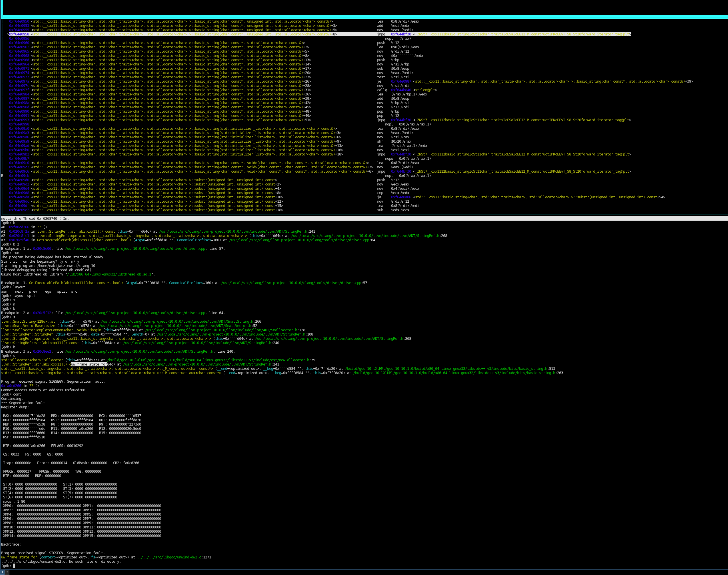Switch to terminal tab 2

[7, 572]
